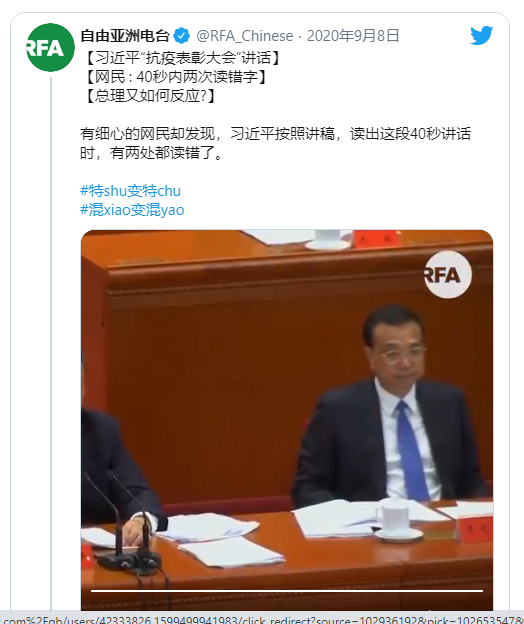Image resolution: width=524 pixels, height=624 pixels.
Task: Click the blue Twitter bird logo
Action: pyautogui.click(x=481, y=36)
